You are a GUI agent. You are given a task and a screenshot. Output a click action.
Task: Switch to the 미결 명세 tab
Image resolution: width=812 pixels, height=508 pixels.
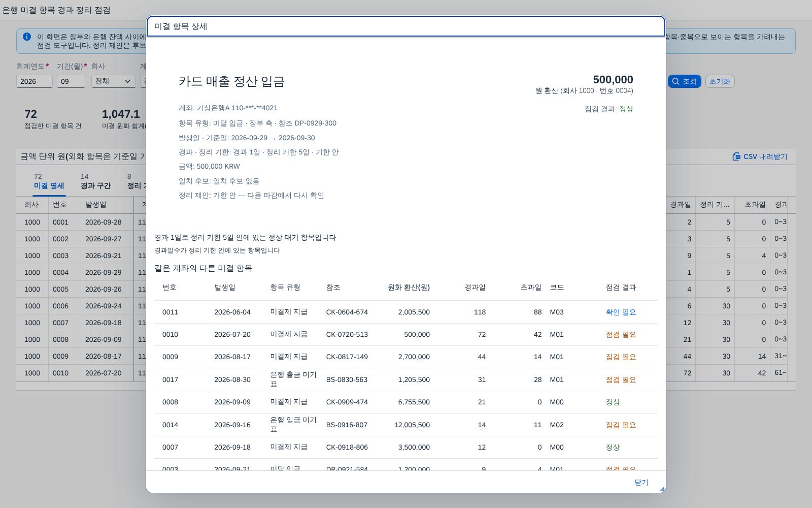pyautogui.click(x=49, y=181)
